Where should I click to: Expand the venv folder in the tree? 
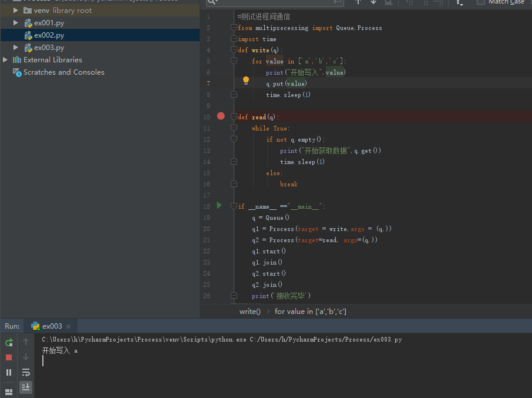point(16,11)
